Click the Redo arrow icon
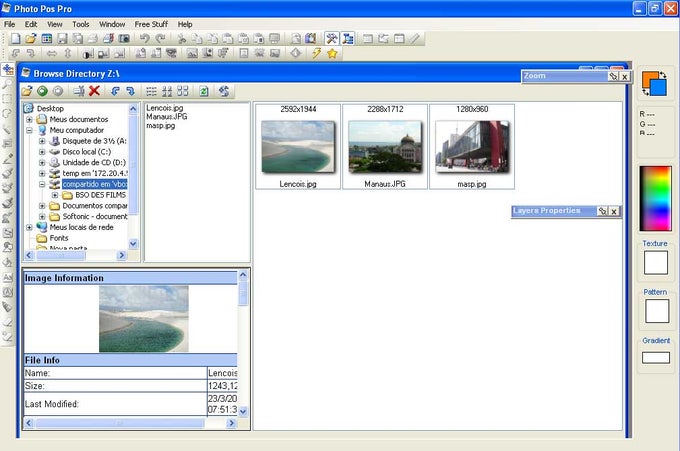 (x=160, y=39)
